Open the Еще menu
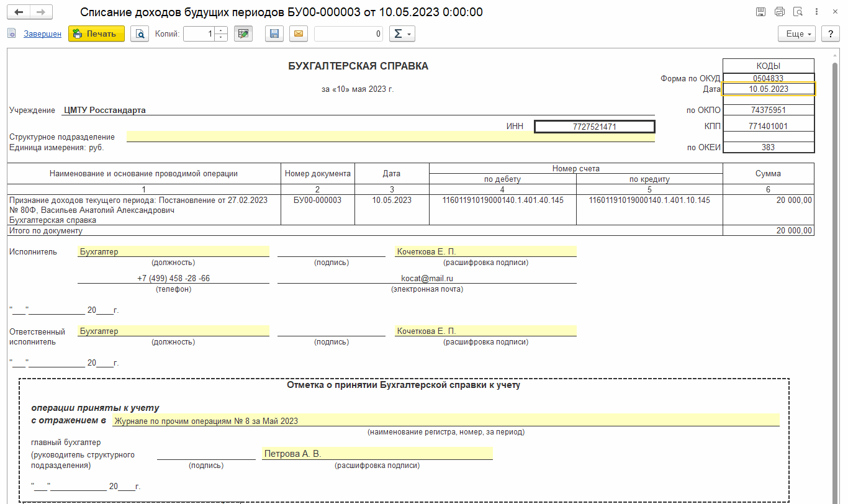Viewport: 848px width, 504px height. (x=796, y=34)
